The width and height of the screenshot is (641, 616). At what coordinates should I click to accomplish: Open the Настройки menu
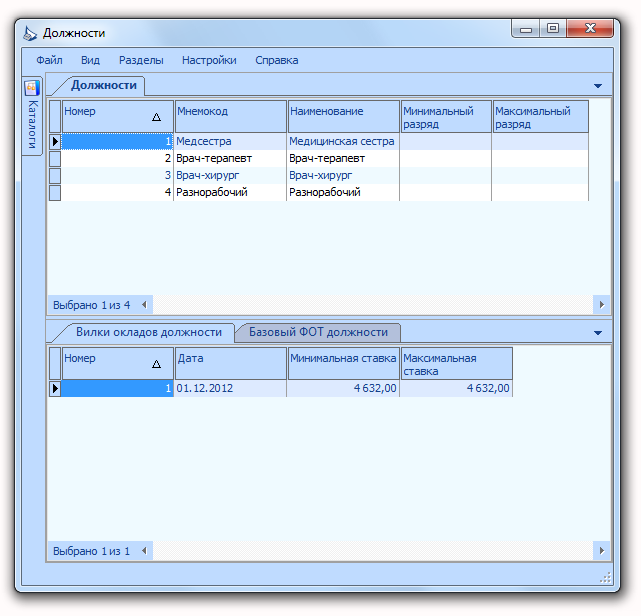(209, 60)
